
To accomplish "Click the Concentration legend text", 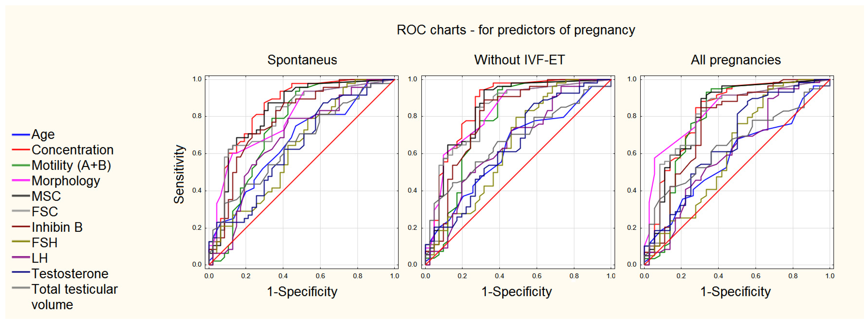I will (72, 150).
